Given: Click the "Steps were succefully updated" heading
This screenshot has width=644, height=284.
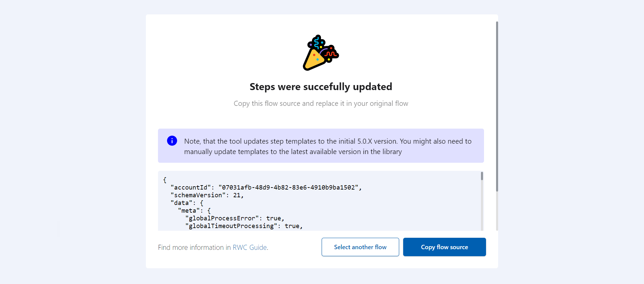Looking at the screenshot, I should click(x=321, y=87).
